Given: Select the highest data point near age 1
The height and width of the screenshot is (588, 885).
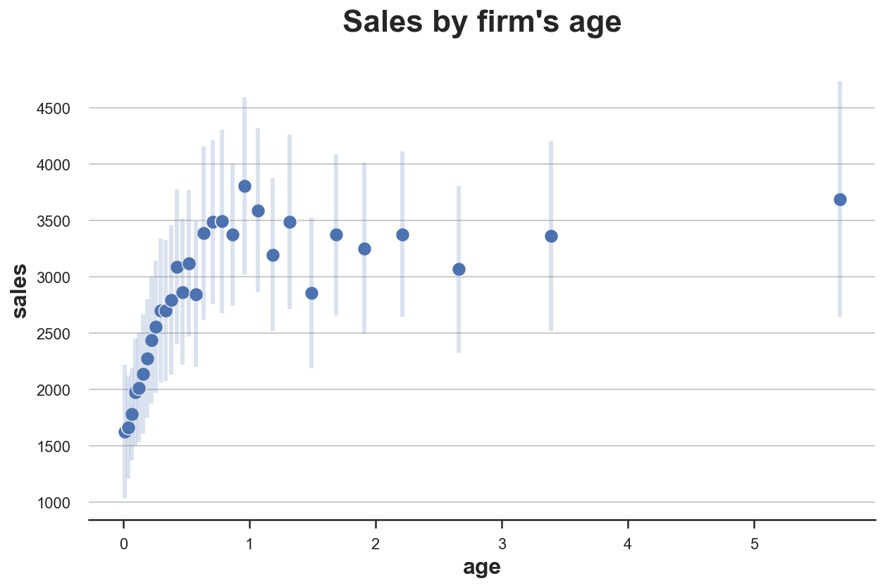Looking at the screenshot, I should coord(245,186).
